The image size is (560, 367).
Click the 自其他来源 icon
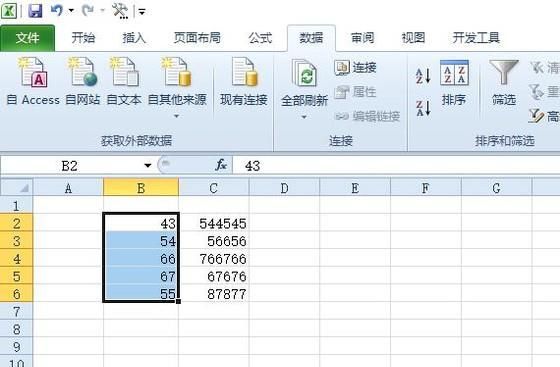(x=177, y=72)
